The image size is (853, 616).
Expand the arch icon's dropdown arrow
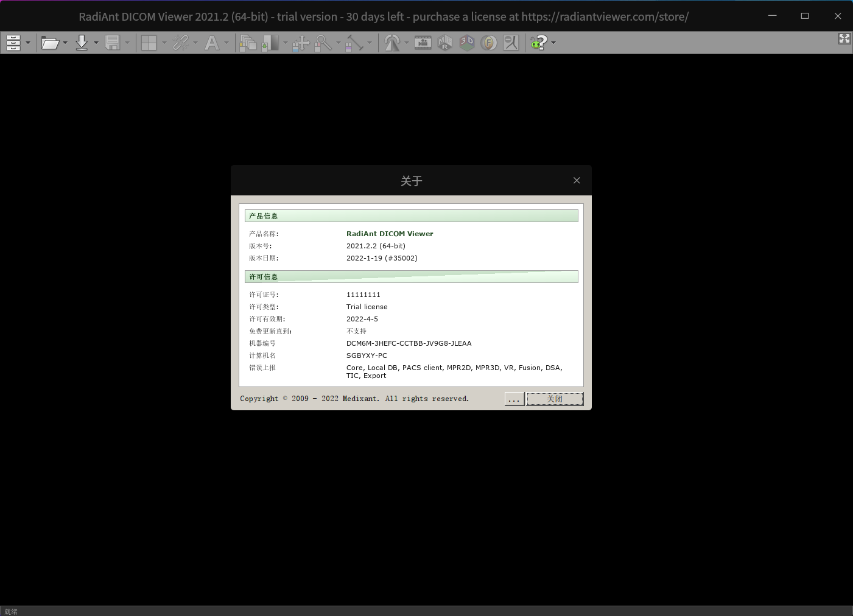pyautogui.click(x=407, y=43)
